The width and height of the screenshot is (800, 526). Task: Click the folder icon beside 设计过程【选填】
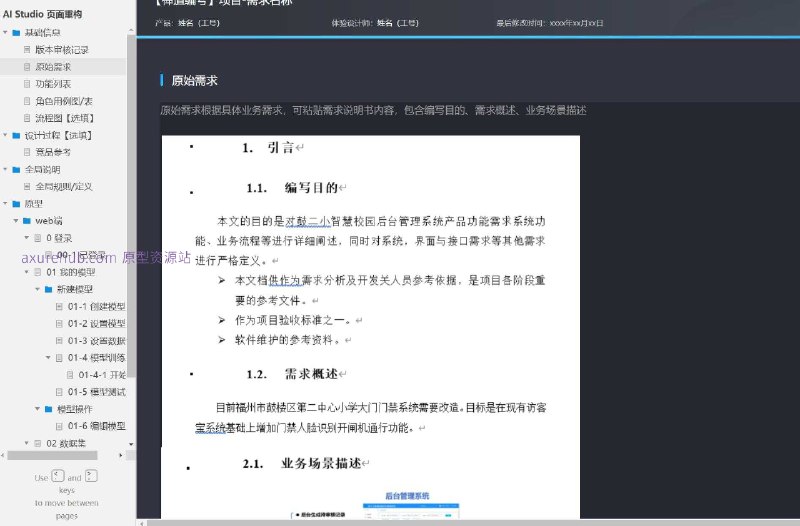coord(16,135)
